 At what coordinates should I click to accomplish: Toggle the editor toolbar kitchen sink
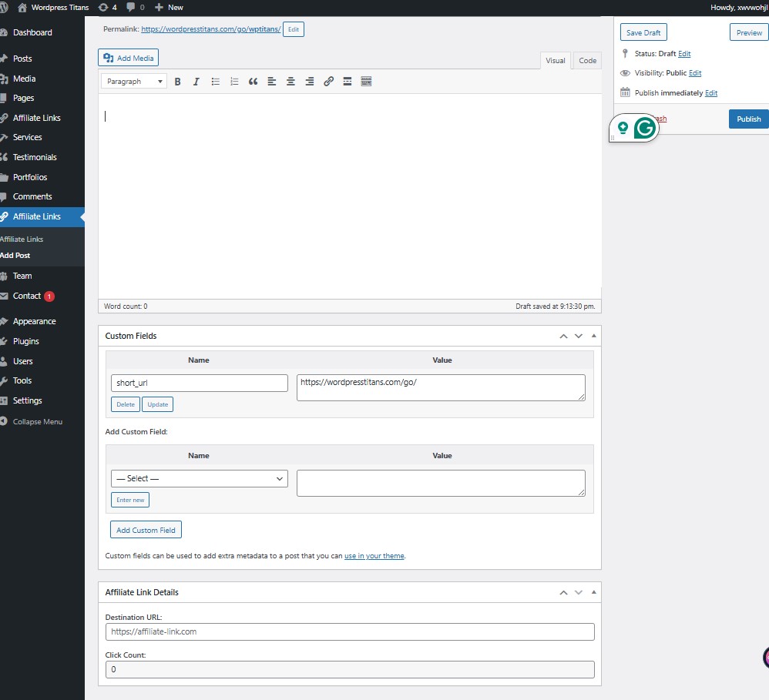pos(366,82)
